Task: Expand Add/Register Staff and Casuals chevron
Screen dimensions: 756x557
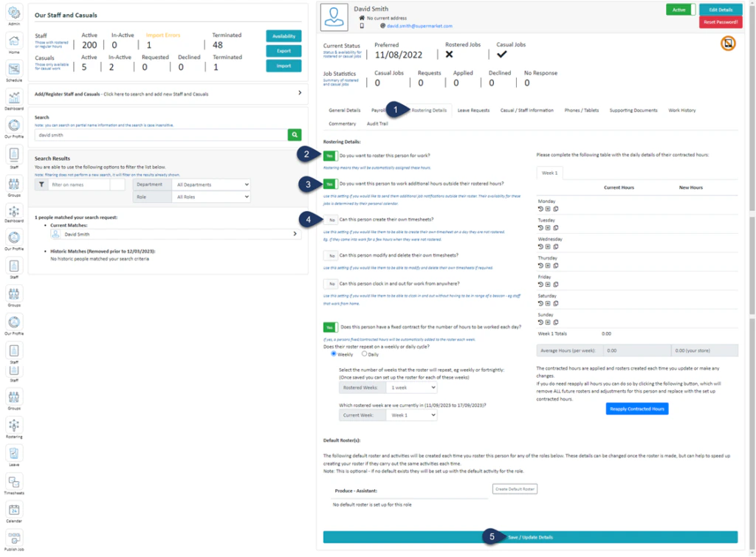Action: click(300, 92)
